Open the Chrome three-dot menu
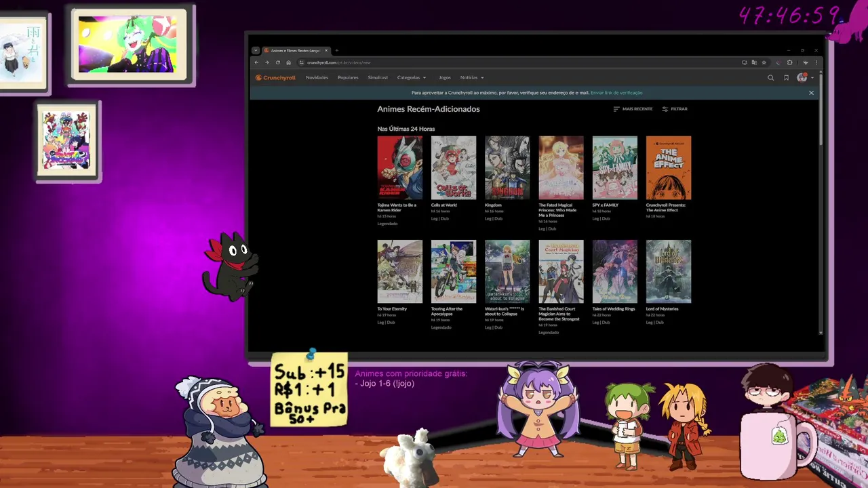The height and width of the screenshot is (488, 868). 816,62
